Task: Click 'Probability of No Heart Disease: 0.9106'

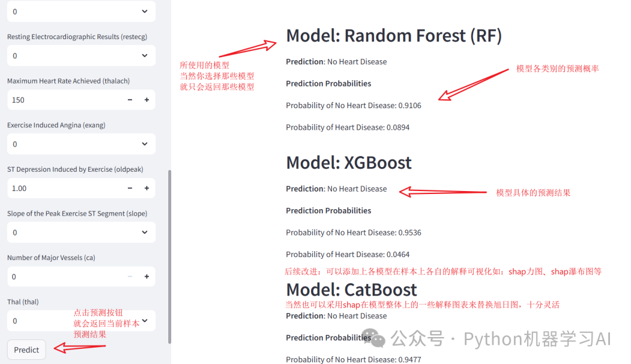Action: pyautogui.click(x=353, y=105)
